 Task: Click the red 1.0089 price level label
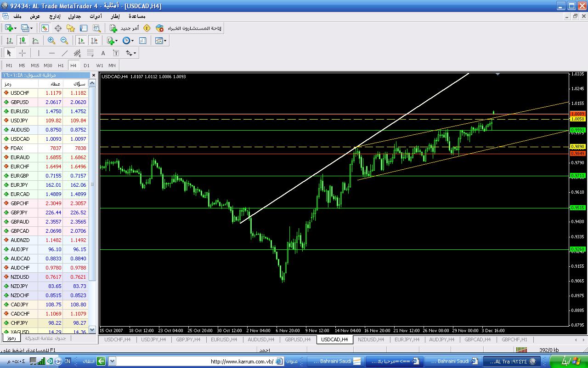click(577, 114)
